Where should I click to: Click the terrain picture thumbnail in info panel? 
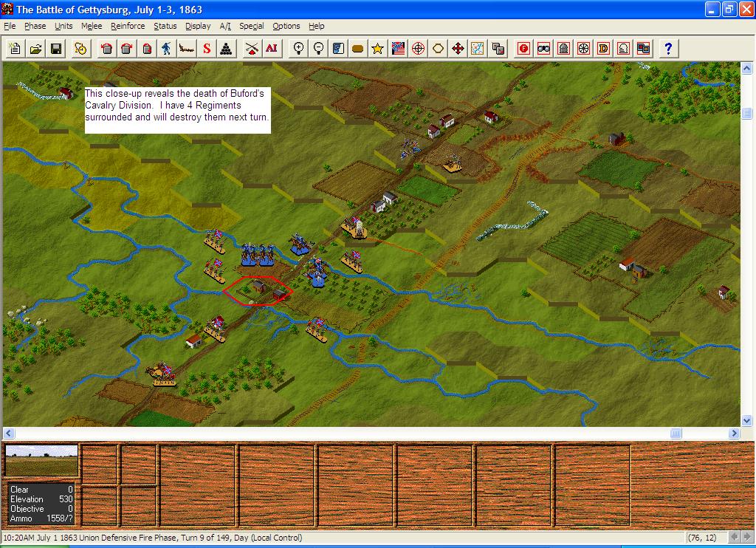point(41,461)
